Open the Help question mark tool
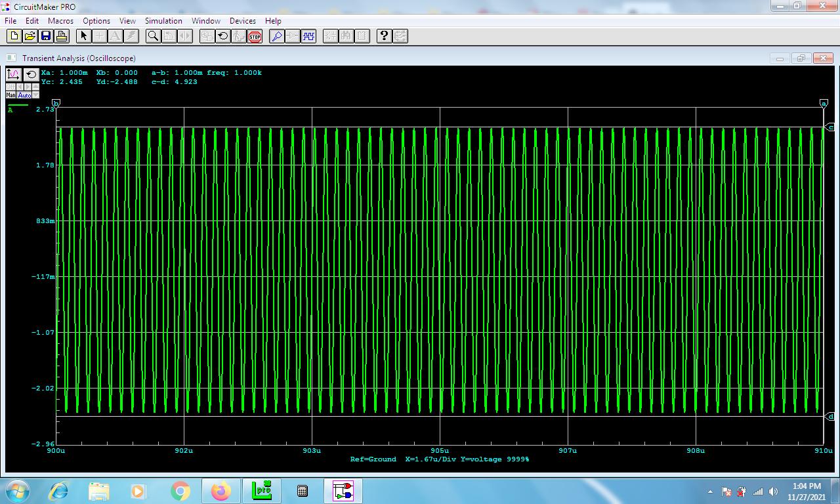Viewport: 840px width, 504px height. (x=384, y=36)
